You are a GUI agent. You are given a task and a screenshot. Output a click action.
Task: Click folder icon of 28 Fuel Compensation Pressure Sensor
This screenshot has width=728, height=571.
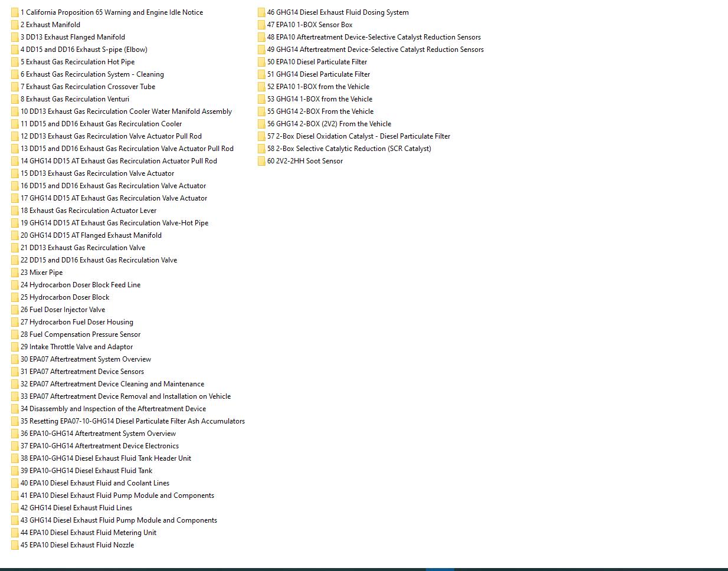pyautogui.click(x=15, y=334)
